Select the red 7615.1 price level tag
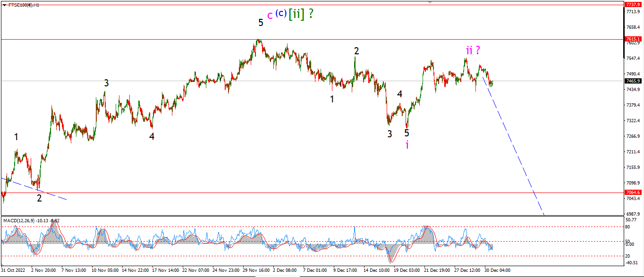 pyautogui.click(x=633, y=39)
